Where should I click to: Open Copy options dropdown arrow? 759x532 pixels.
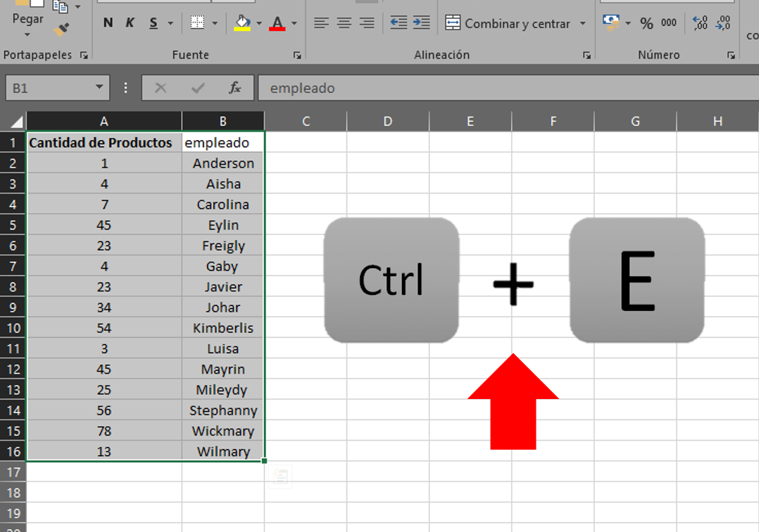[78, 7]
